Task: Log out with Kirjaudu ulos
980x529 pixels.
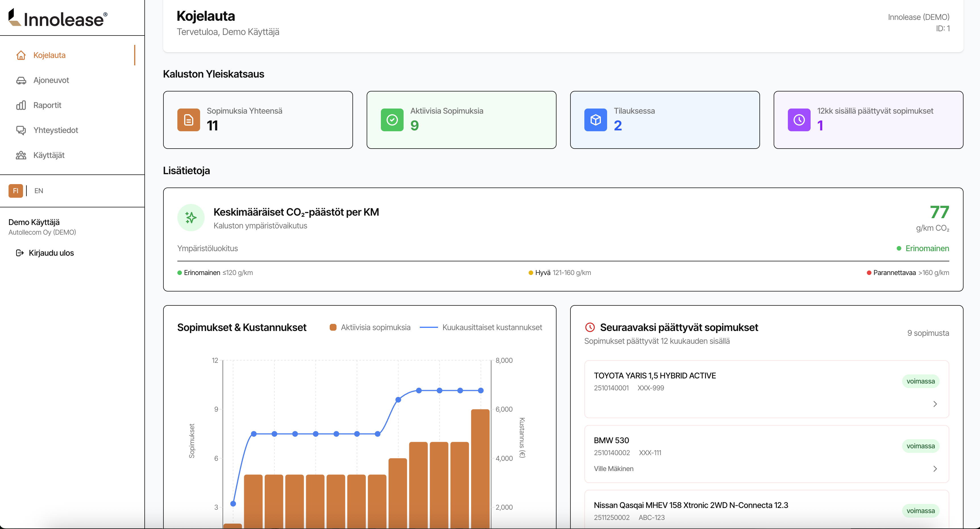Action: (45, 253)
